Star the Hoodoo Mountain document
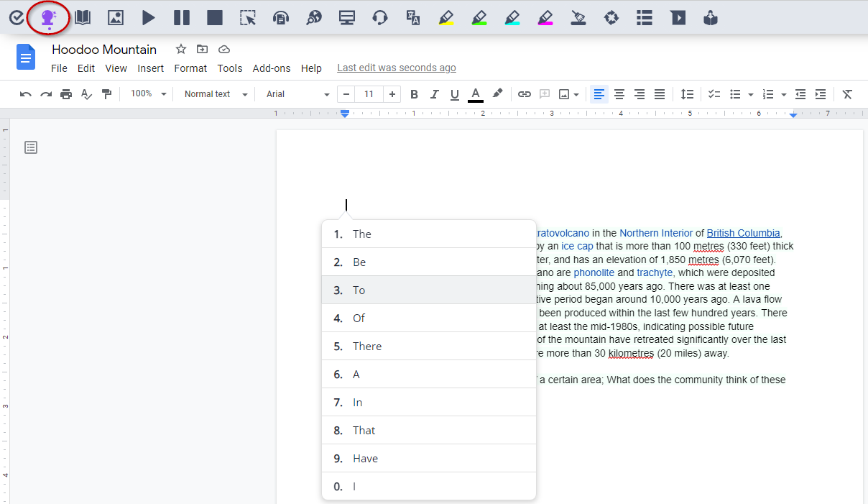Screen dimensions: 868x504 pos(181,49)
